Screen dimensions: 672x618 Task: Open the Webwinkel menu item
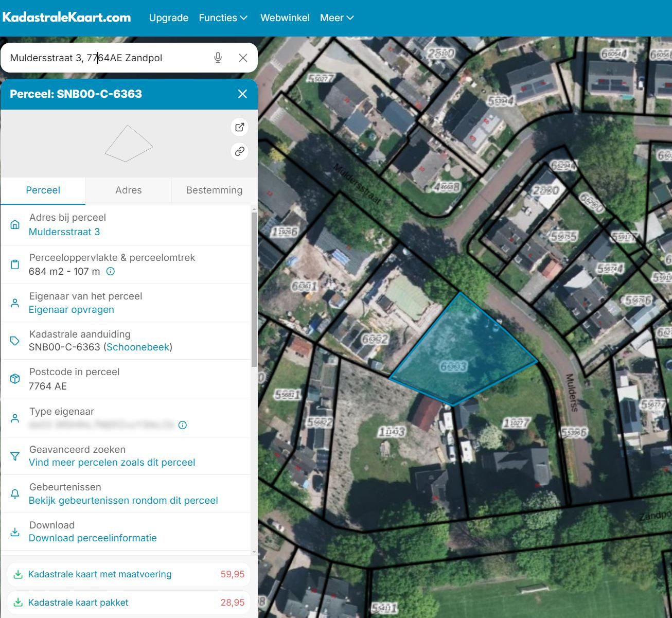click(285, 17)
